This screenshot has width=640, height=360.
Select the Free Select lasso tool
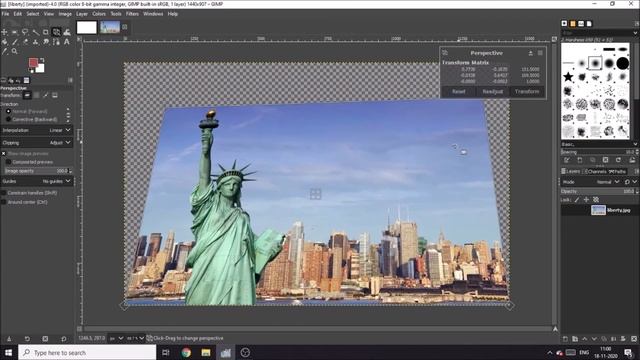point(25,32)
